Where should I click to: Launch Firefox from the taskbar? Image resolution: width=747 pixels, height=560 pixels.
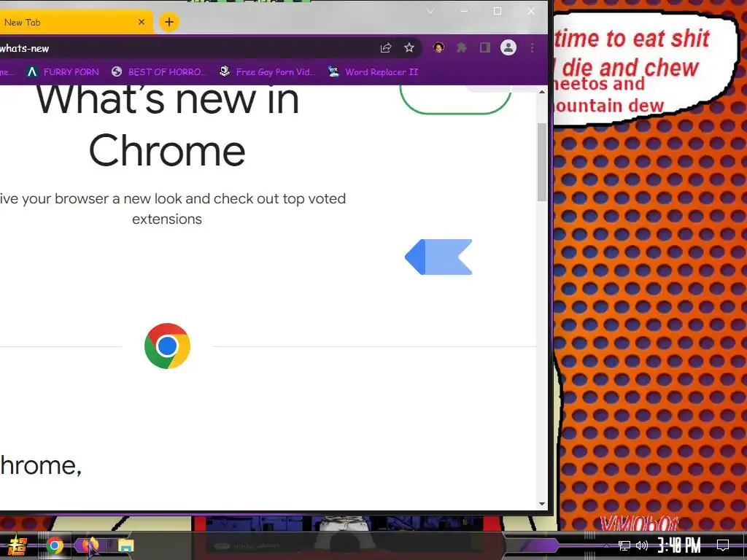(x=90, y=545)
